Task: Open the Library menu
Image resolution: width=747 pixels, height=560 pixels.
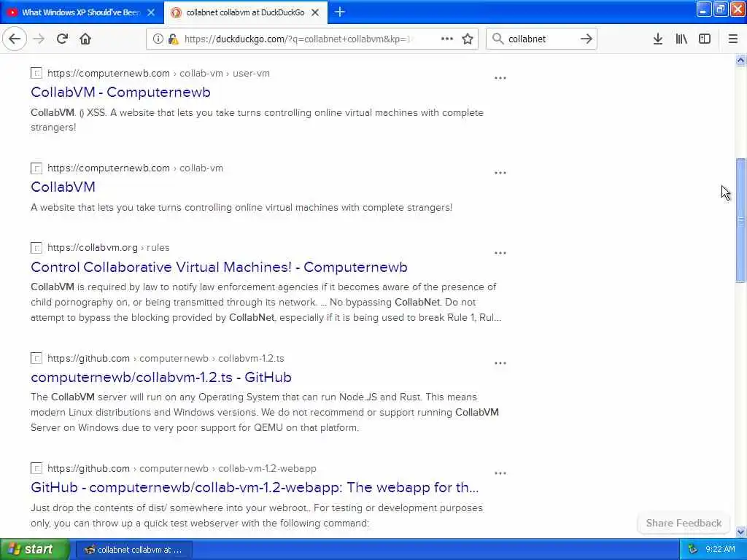Action: [x=681, y=39]
